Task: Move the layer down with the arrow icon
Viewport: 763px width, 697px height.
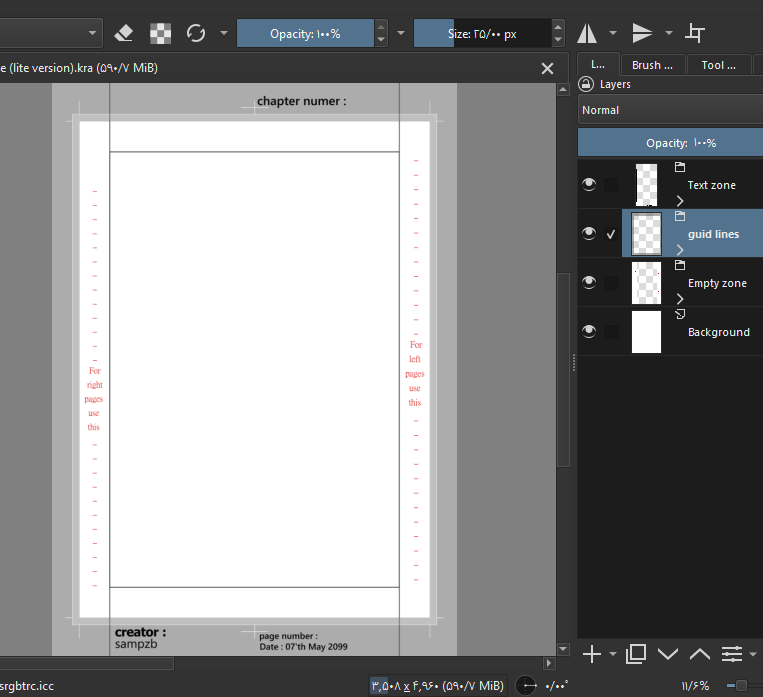Action: (668, 654)
